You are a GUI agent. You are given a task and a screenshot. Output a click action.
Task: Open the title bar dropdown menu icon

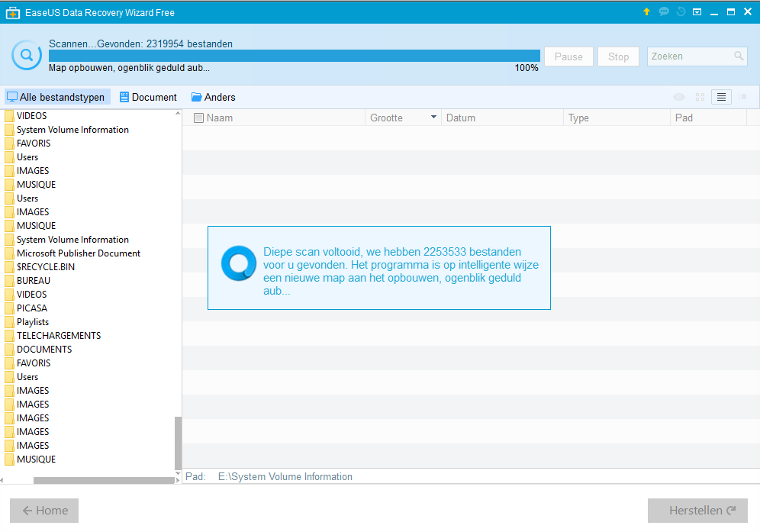coord(697,11)
